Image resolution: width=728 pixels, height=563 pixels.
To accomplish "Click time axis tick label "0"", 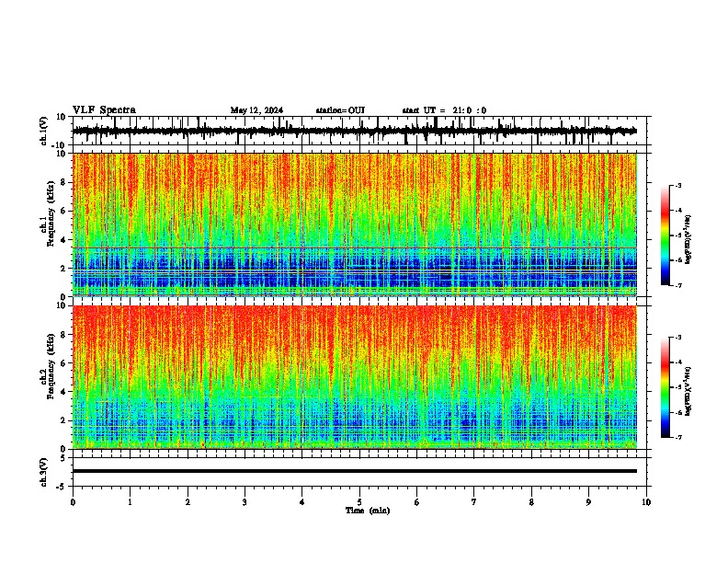I will tap(73, 502).
